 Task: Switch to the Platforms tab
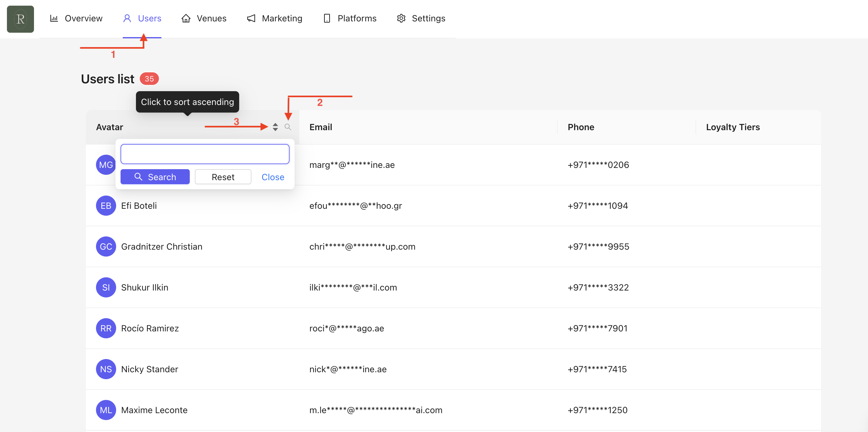pos(350,18)
